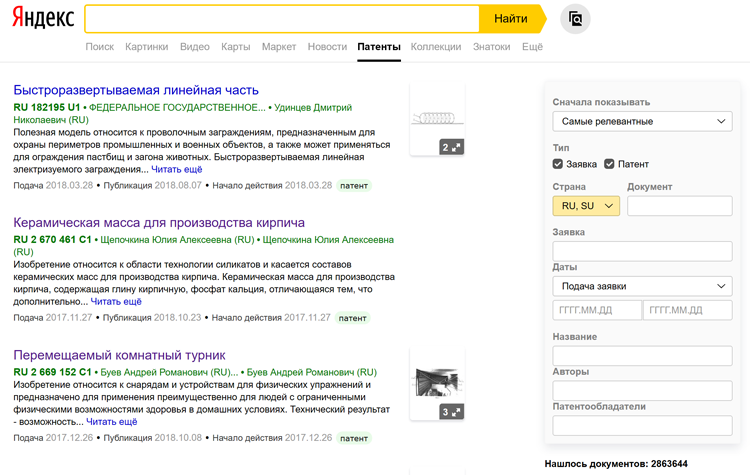This screenshot has width=750, height=475.
Task: Click патент badge dated 2017.11.27
Action: (353, 318)
